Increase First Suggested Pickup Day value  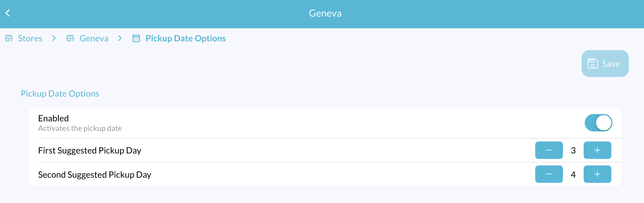coord(597,150)
